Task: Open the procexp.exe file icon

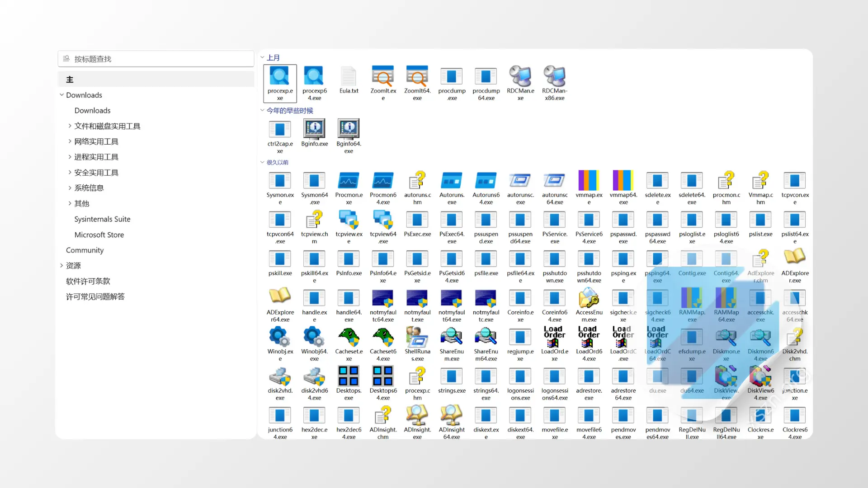Action: coord(280,77)
